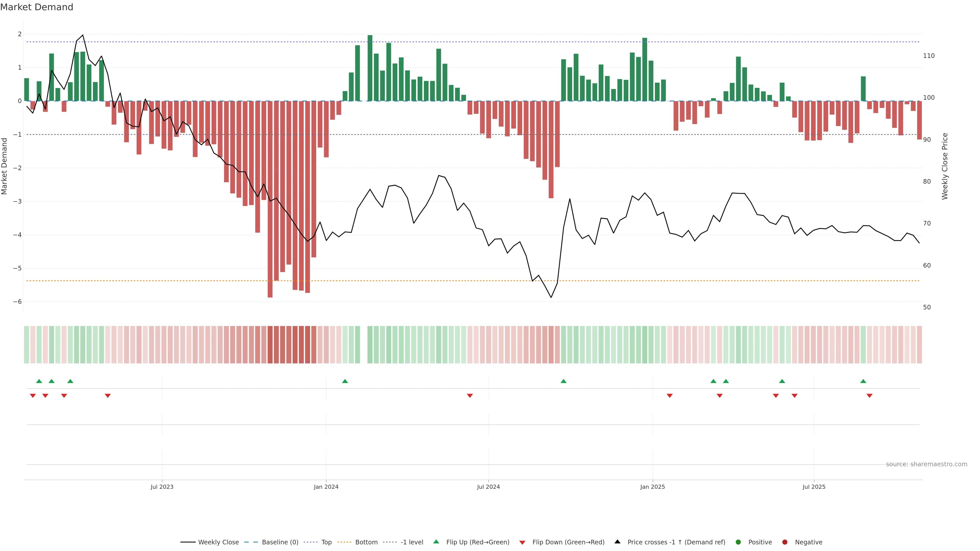Screen dimensions: 980x551
Task: Click the Jul 2023 x-axis label
Action: [x=162, y=487]
